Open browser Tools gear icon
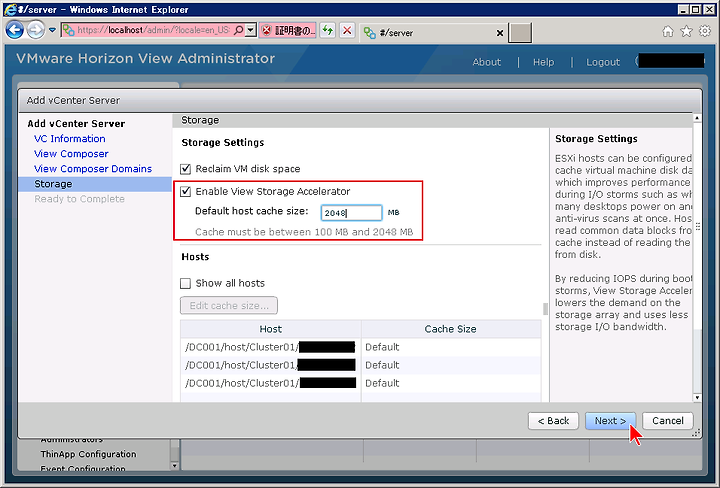The width and height of the screenshot is (720, 488). pyautogui.click(x=705, y=31)
